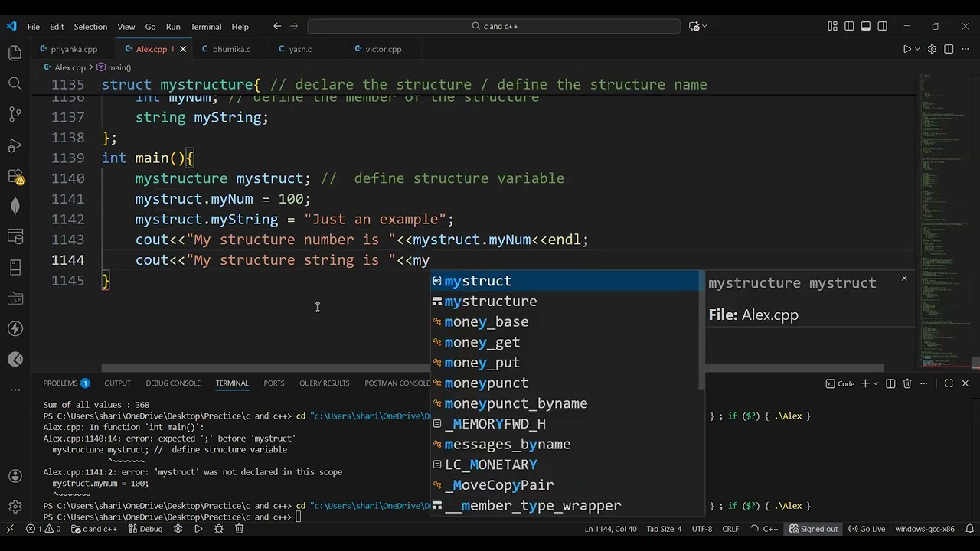Split the terminal pane
Viewport: 980px width, 551px height.
coord(890,383)
